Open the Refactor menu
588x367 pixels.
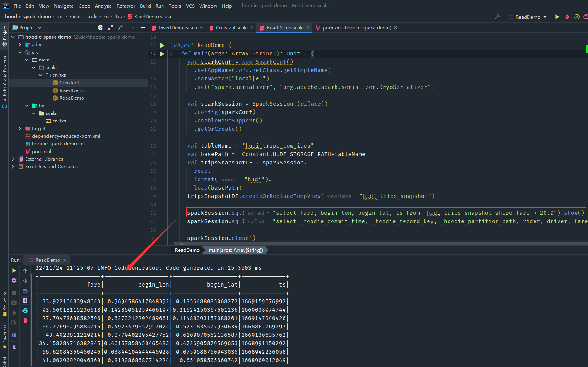pyautogui.click(x=126, y=6)
